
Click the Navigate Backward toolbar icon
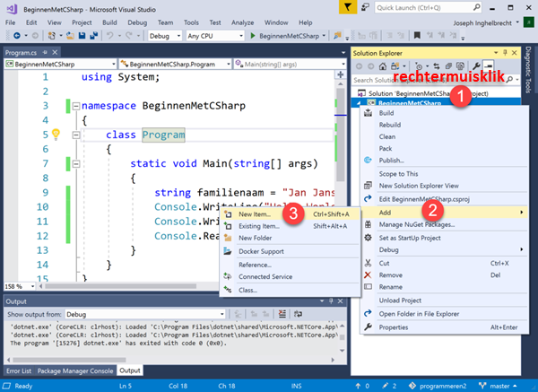click(x=16, y=35)
